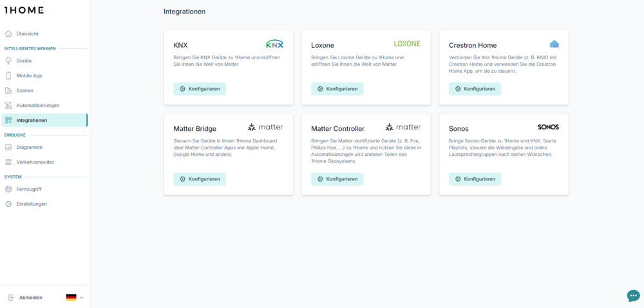Click the Abmelden logout icon
644x308 pixels.
point(11,297)
